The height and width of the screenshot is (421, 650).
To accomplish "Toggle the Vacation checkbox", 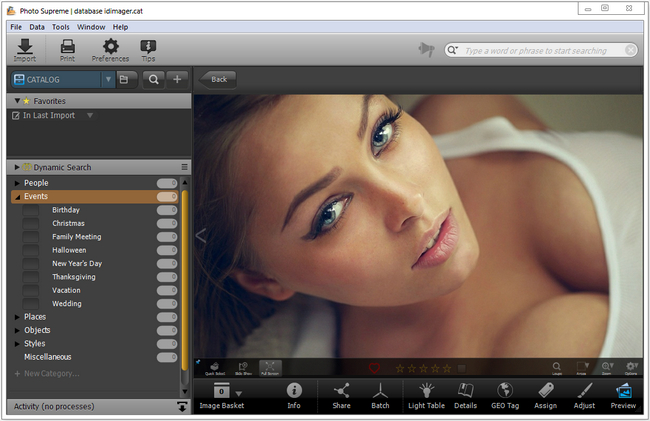I will 31,290.
